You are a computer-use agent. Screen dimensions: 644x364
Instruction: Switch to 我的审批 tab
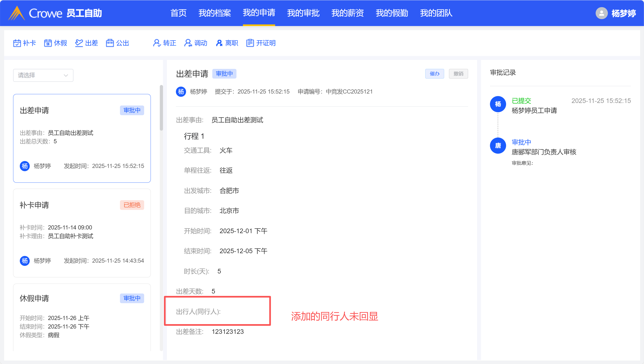pos(303,13)
